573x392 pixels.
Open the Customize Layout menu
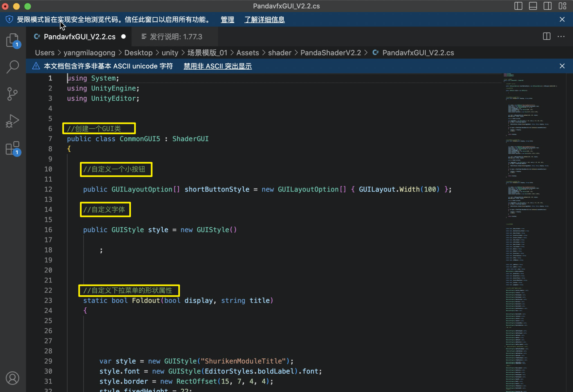(562, 6)
